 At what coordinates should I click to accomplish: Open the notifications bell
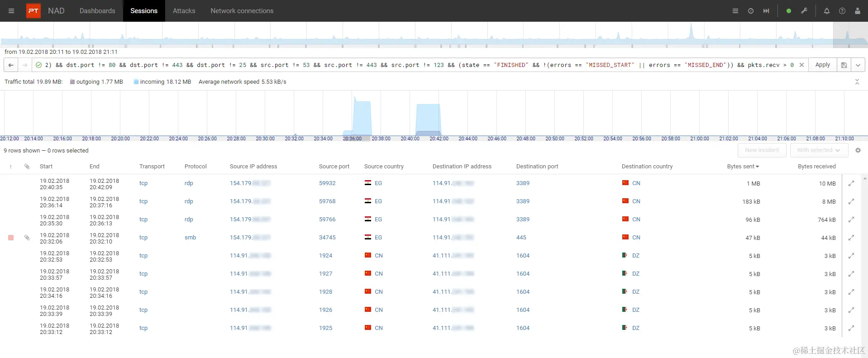[x=827, y=11]
